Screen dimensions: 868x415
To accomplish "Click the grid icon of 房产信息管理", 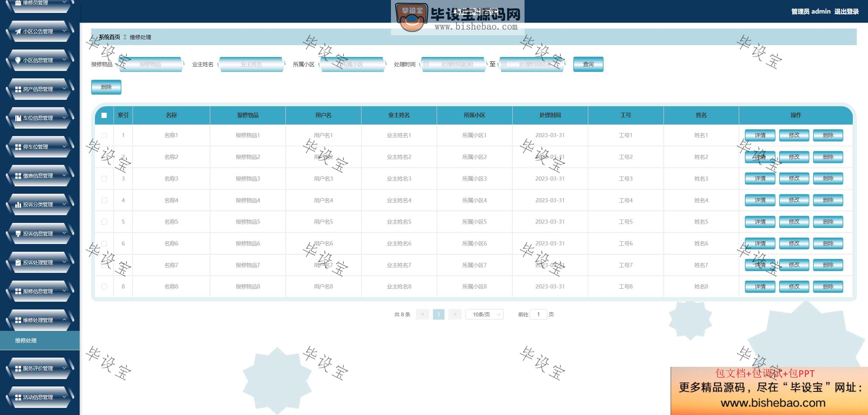I will tap(18, 89).
